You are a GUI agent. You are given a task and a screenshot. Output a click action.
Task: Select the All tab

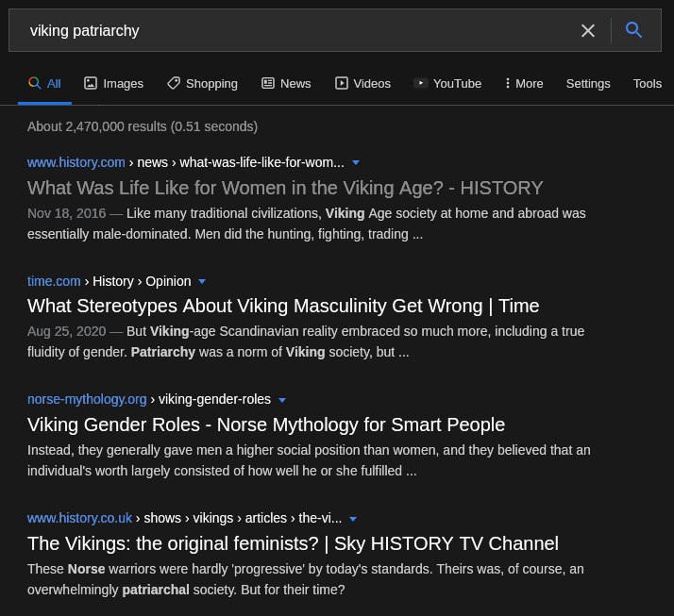click(44, 83)
